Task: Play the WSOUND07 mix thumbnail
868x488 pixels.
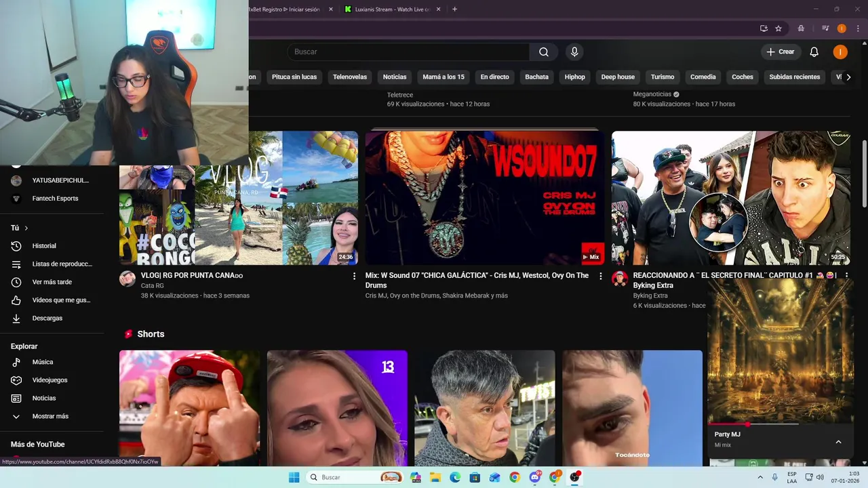Action: 485,198
